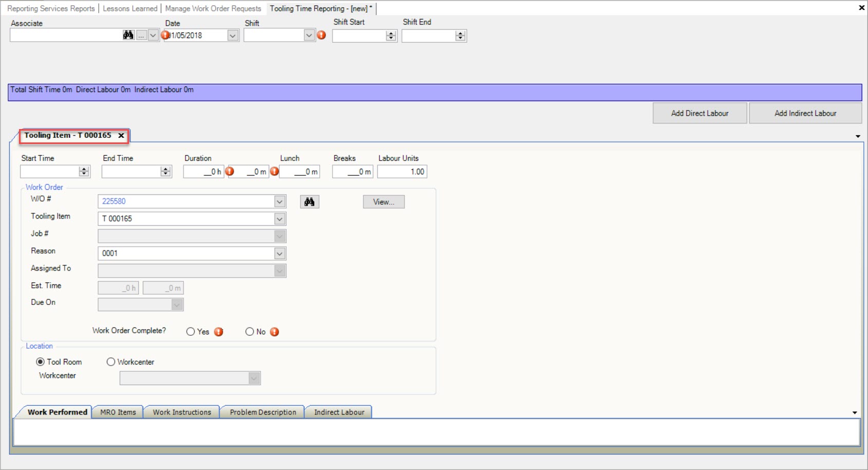Click the Shift Start spinner arrows

pyautogui.click(x=391, y=35)
